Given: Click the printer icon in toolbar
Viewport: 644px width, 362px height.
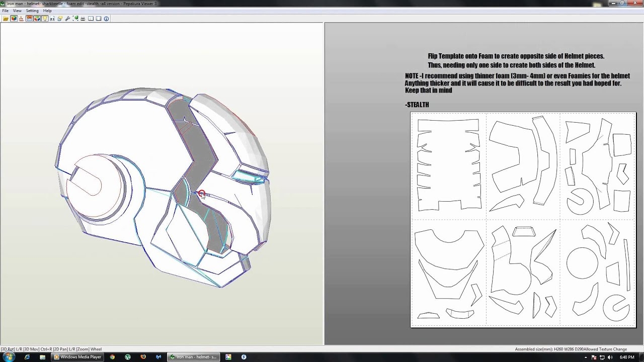Looking at the screenshot, I should [83, 19].
